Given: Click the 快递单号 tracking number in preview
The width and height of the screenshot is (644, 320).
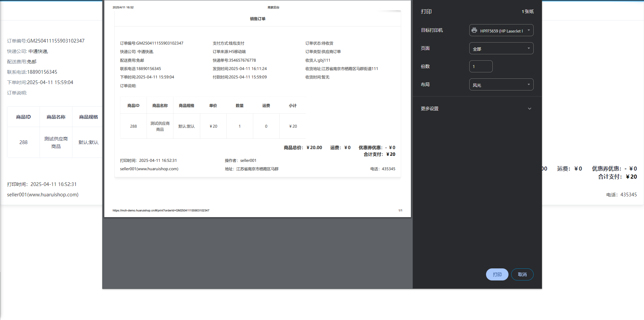Looking at the screenshot, I should [x=234, y=60].
